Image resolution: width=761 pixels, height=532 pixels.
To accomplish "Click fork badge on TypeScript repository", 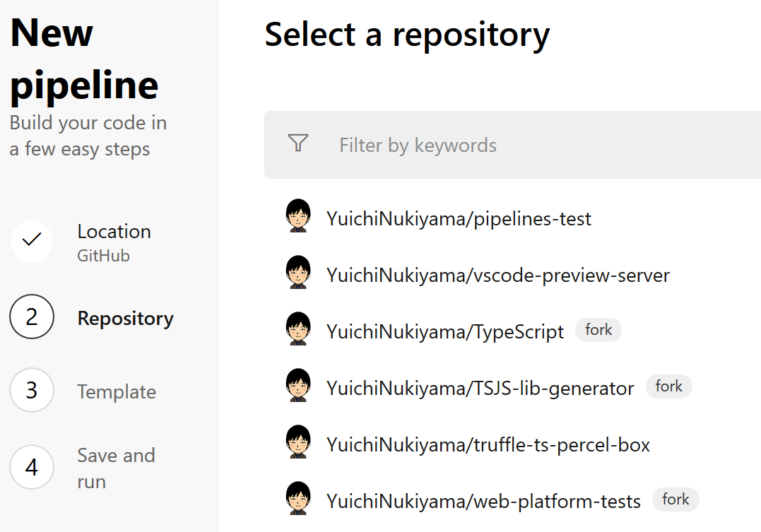I will pos(598,330).
